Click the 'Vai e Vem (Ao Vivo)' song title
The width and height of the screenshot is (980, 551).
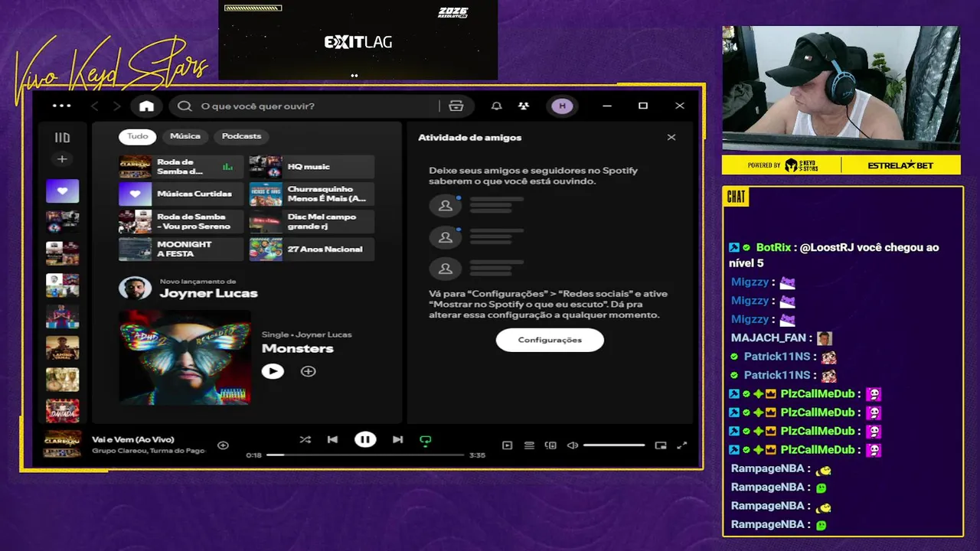133,439
